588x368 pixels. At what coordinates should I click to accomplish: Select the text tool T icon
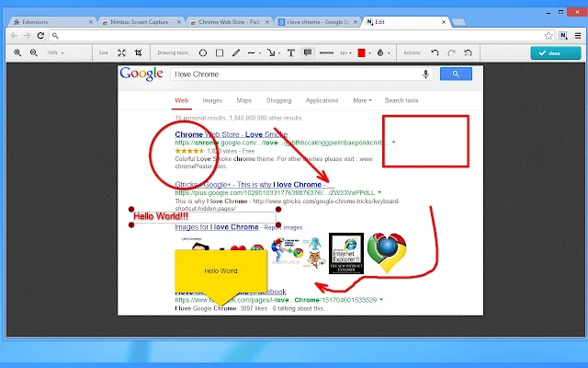click(291, 53)
